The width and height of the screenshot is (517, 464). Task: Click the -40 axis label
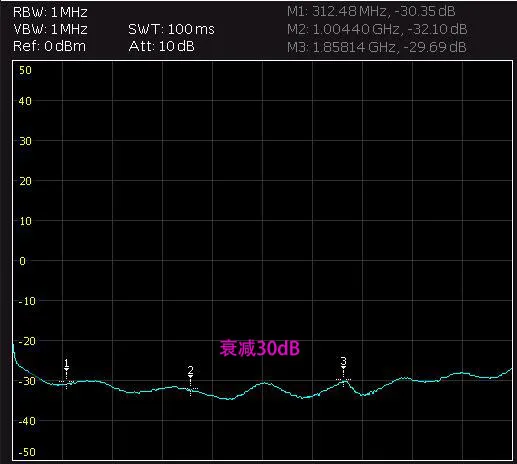pos(27,421)
